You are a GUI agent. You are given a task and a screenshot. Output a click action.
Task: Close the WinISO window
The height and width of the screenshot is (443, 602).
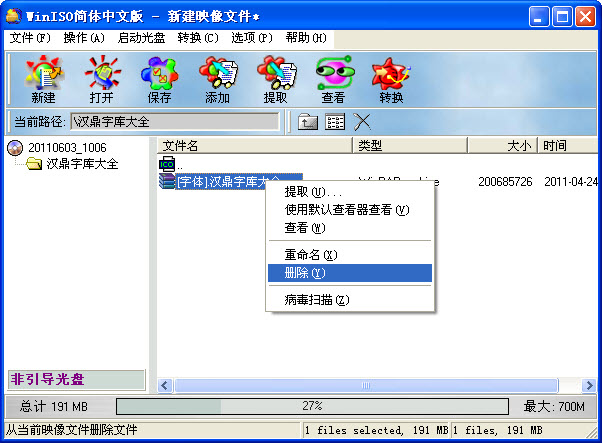(x=585, y=17)
